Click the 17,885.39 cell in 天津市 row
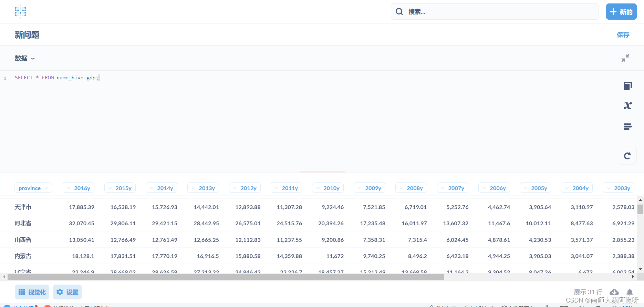The height and width of the screenshot is (307, 644). (82, 207)
